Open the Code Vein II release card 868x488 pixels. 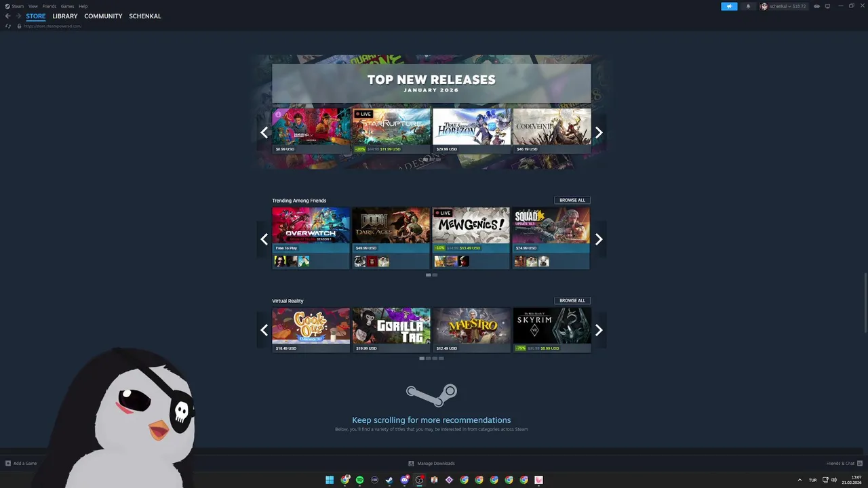pyautogui.click(x=552, y=131)
